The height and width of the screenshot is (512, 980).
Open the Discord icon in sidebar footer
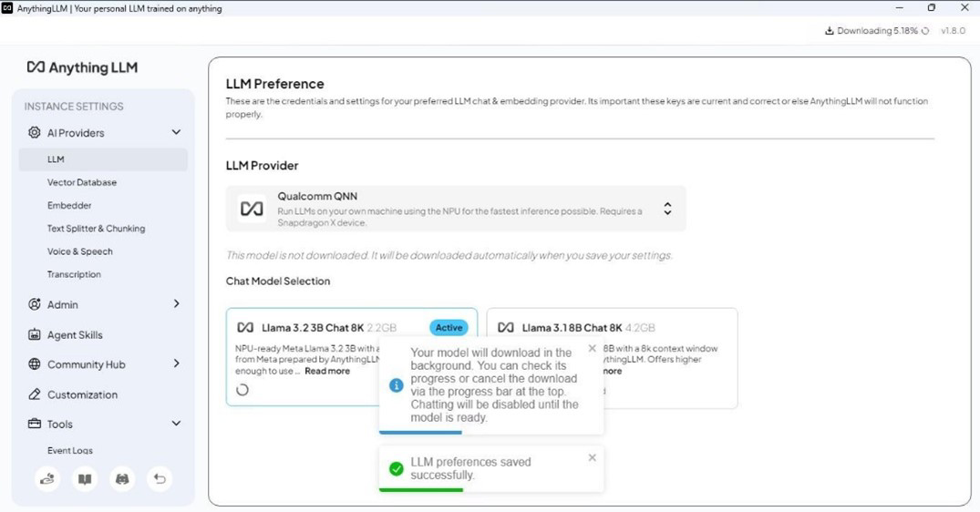(x=122, y=479)
